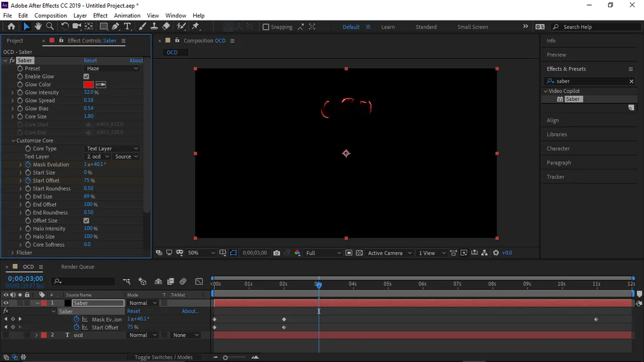Select the Horizontal Type tool
The image size is (644, 362).
click(128, 27)
